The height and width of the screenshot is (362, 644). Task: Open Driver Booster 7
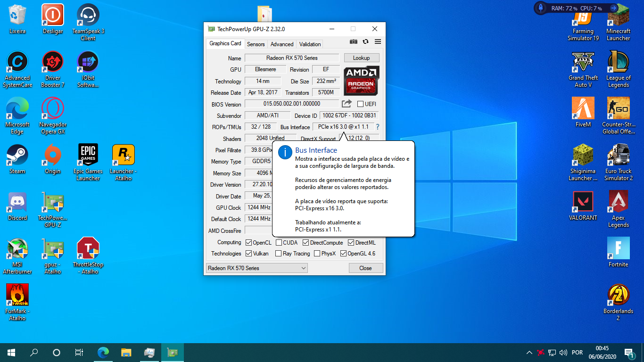[53, 69]
